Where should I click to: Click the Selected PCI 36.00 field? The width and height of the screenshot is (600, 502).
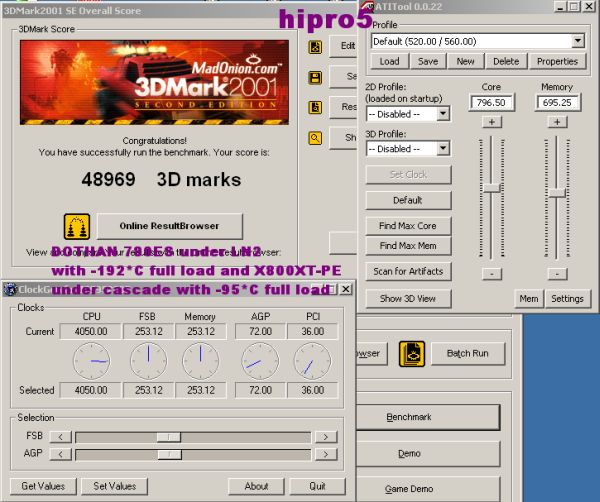point(313,390)
